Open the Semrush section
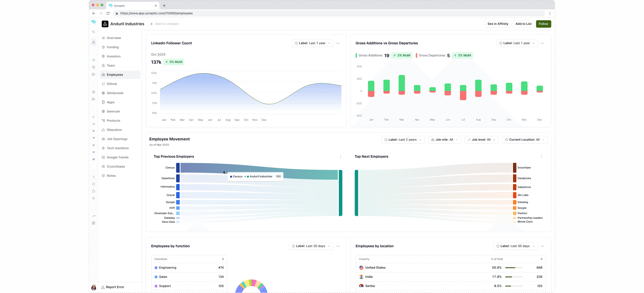The width and height of the screenshot is (644, 293). coord(120,112)
